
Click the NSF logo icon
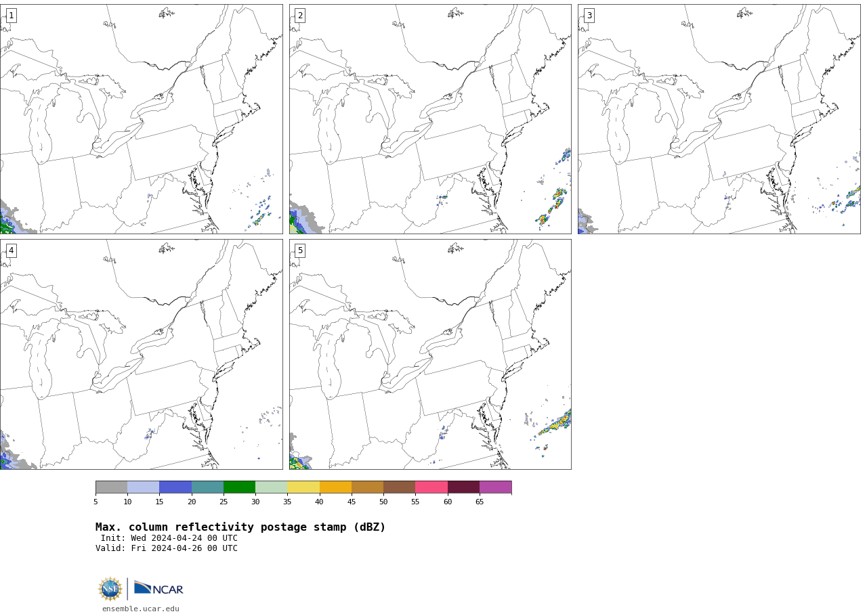(x=110, y=589)
